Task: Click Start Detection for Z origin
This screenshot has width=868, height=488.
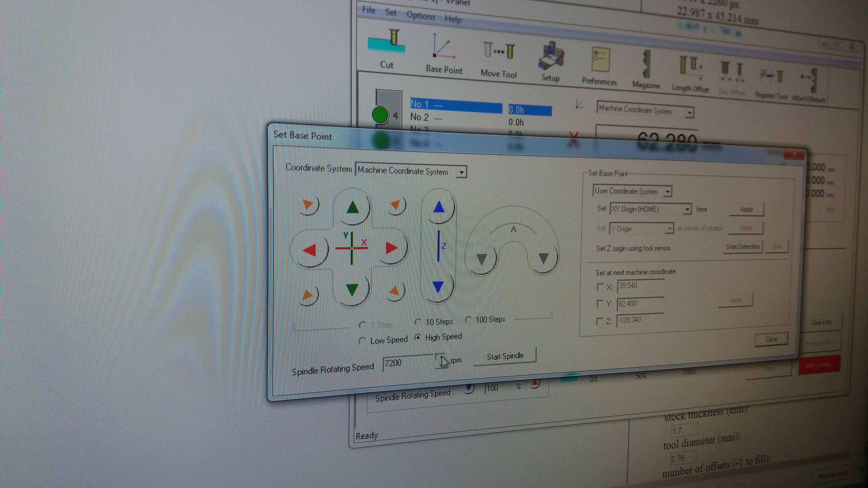Action: [743, 247]
